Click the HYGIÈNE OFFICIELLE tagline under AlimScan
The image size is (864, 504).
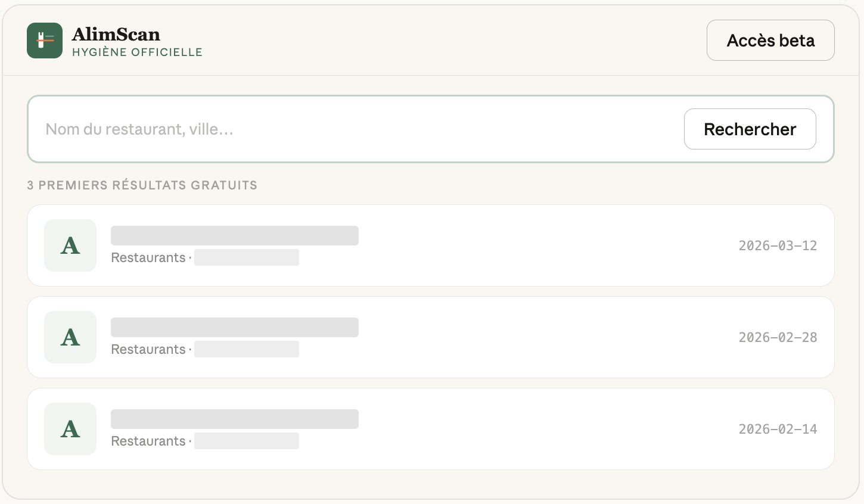[138, 52]
